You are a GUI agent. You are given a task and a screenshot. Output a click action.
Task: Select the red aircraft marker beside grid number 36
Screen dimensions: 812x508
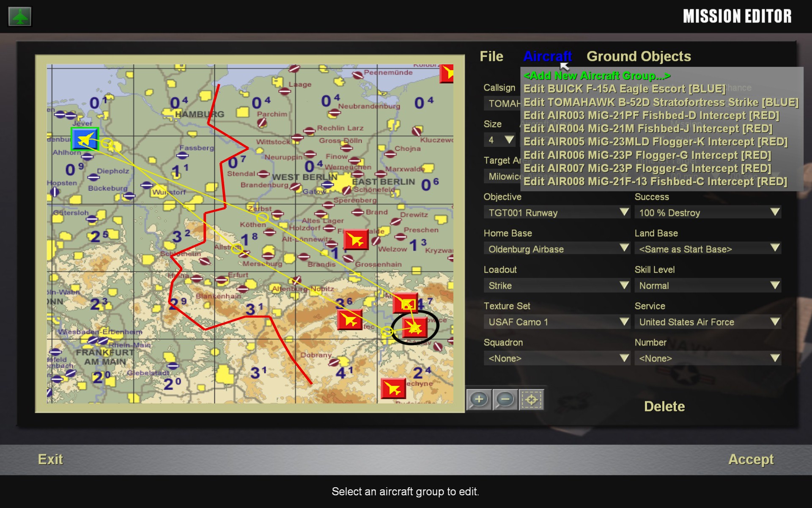coord(350,319)
